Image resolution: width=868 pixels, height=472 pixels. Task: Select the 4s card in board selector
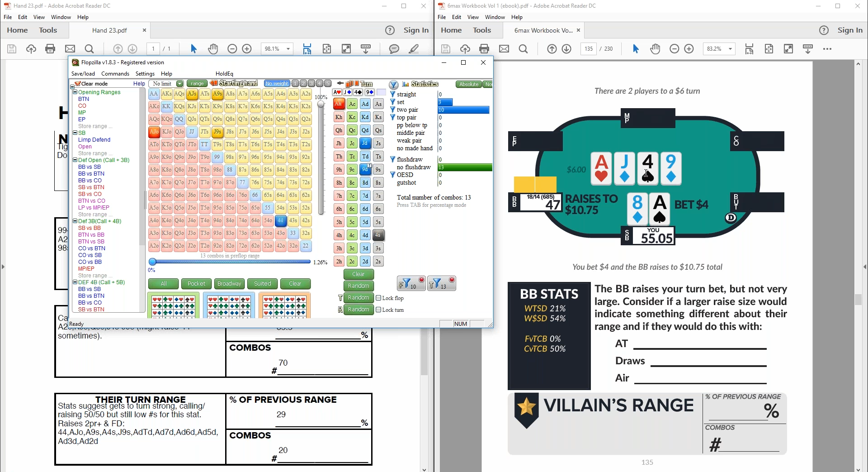pyautogui.click(x=378, y=235)
